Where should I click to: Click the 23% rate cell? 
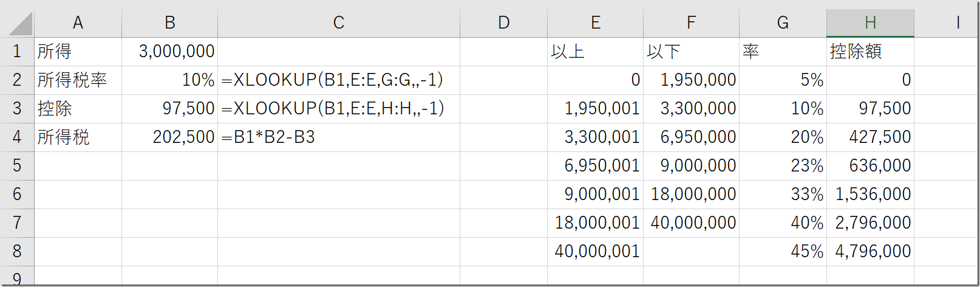pyautogui.click(x=783, y=166)
